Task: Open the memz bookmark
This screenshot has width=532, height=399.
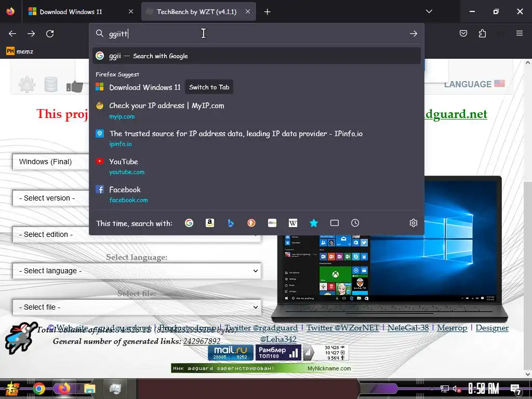Action: coord(20,51)
